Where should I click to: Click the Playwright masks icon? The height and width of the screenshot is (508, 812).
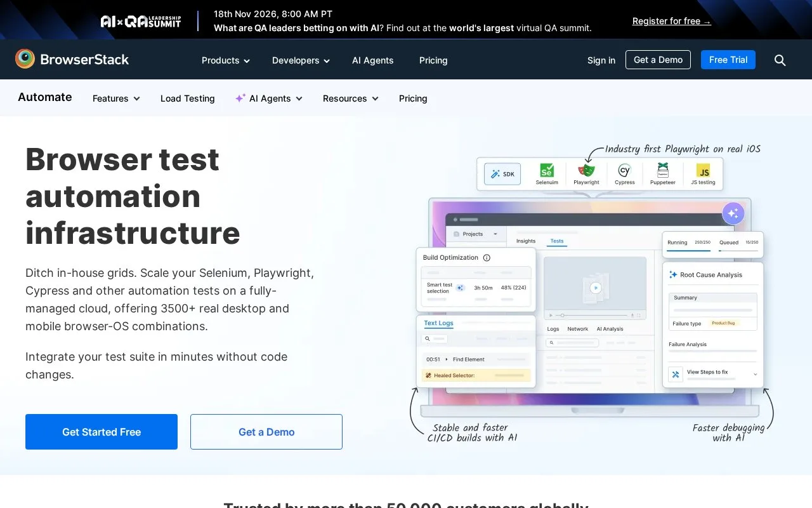pyautogui.click(x=586, y=170)
